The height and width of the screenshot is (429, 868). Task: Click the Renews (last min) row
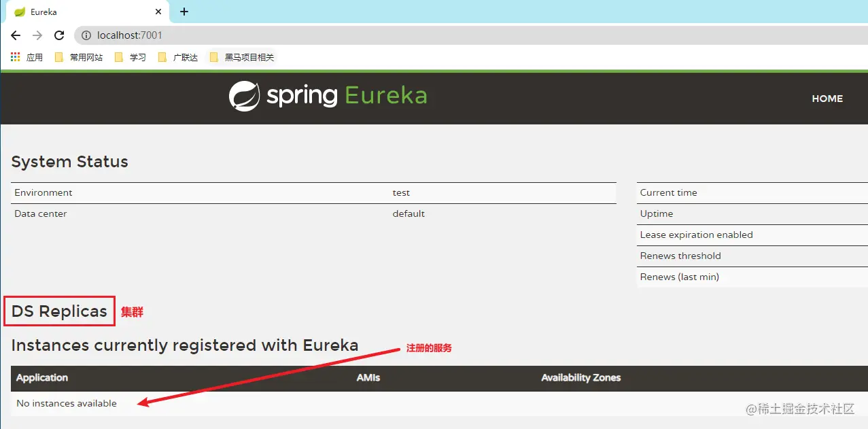tap(752, 277)
